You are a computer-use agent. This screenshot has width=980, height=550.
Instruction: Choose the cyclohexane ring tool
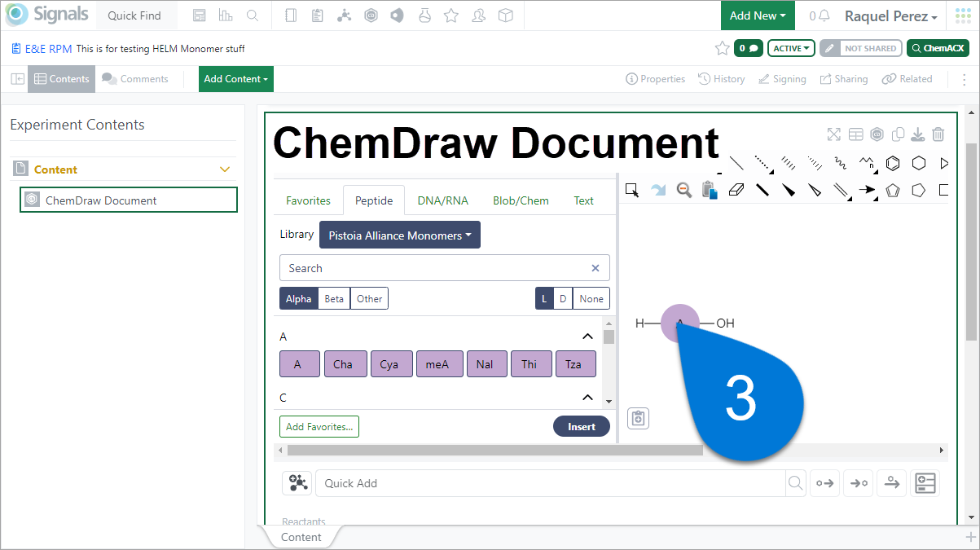(919, 163)
